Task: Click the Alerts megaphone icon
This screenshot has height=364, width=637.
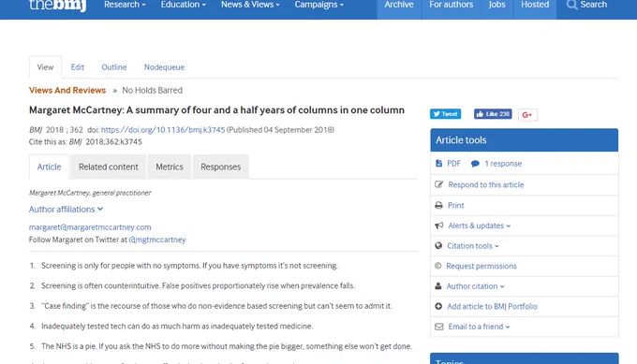Action: pos(438,226)
